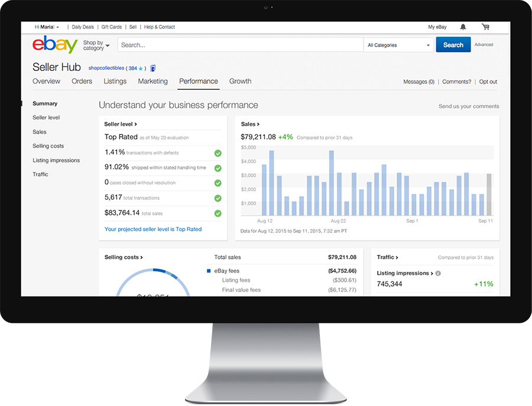Click the store icon beside shopcollectibles
This screenshot has width=532, height=406.
point(153,68)
